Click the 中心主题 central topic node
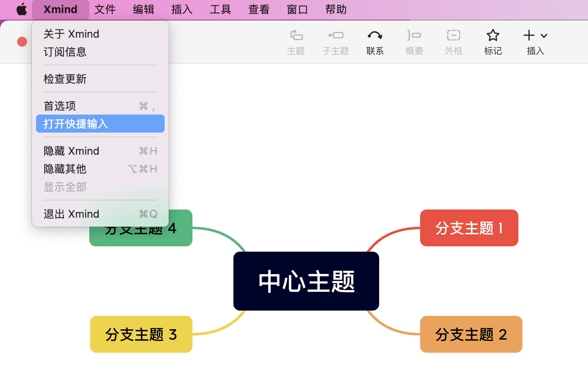This screenshot has width=588, height=374. coord(306,281)
